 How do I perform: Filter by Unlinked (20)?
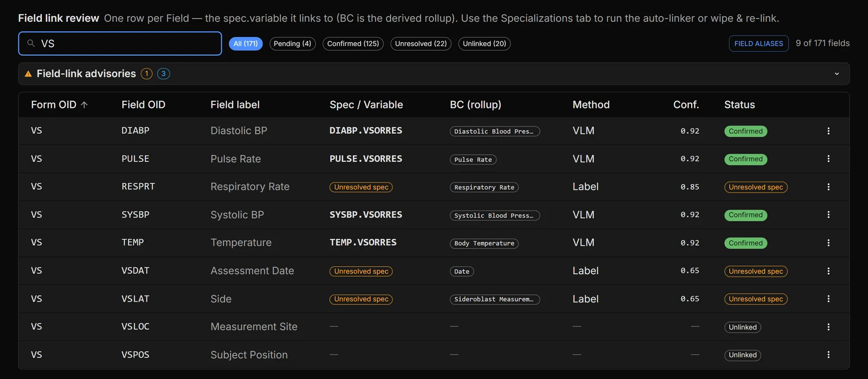484,43
